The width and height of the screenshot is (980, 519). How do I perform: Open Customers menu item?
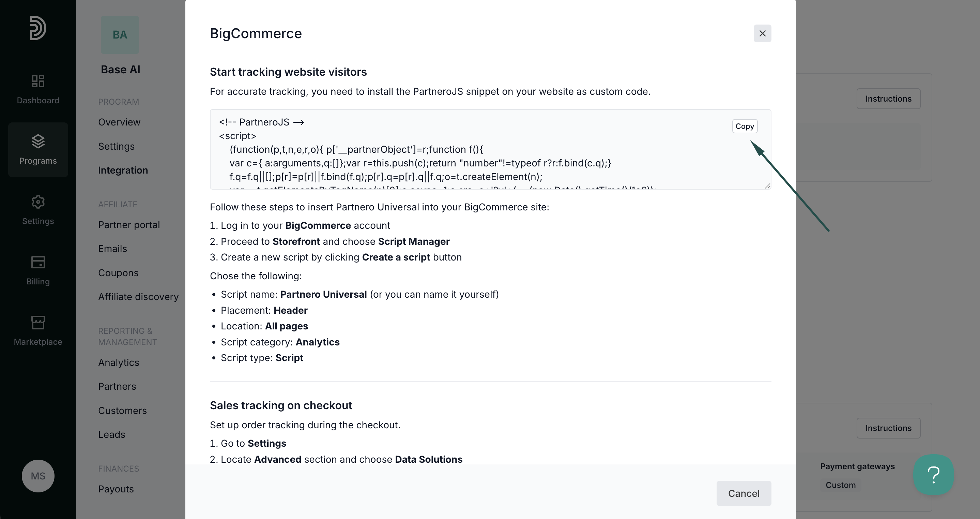(123, 411)
